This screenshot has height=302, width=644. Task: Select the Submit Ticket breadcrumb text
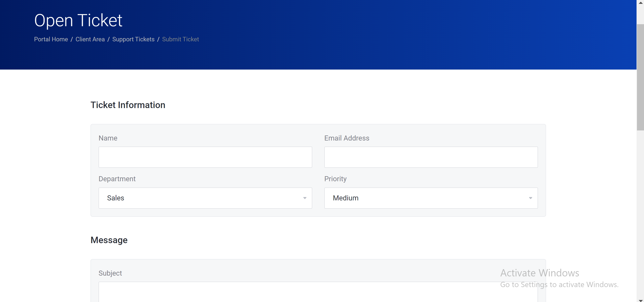(180, 39)
